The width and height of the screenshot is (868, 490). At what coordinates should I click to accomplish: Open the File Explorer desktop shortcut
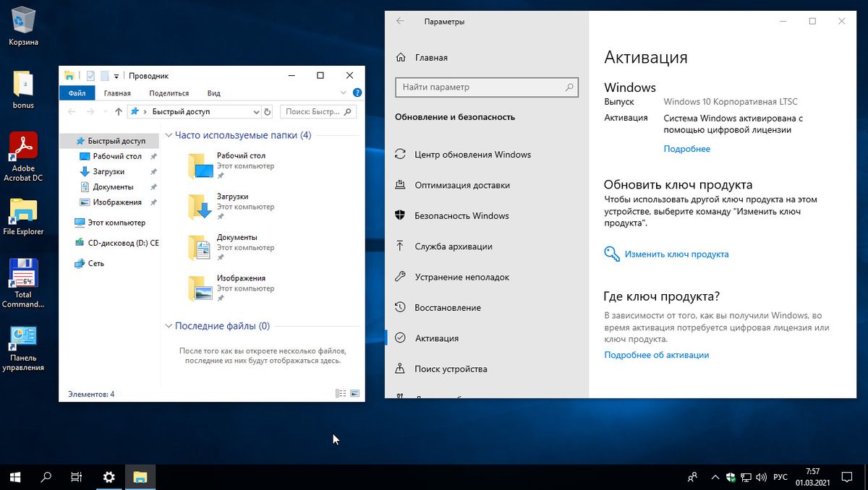click(x=23, y=217)
